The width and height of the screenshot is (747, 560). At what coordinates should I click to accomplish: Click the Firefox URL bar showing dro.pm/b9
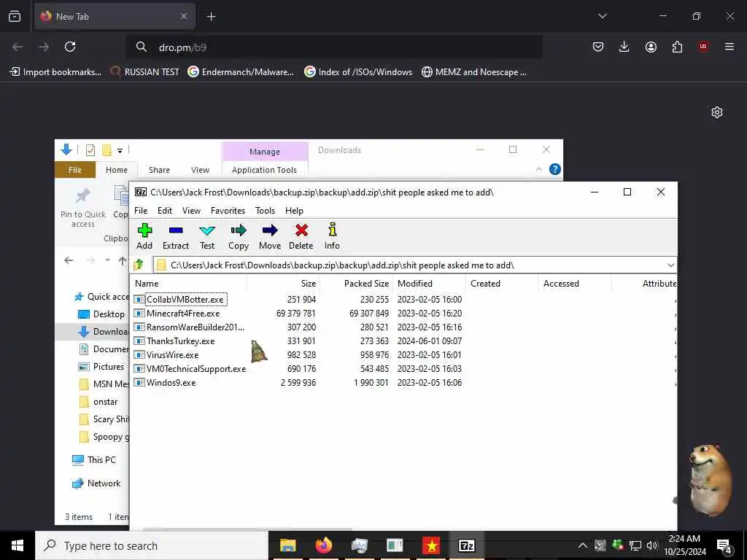pyautogui.click(x=334, y=47)
